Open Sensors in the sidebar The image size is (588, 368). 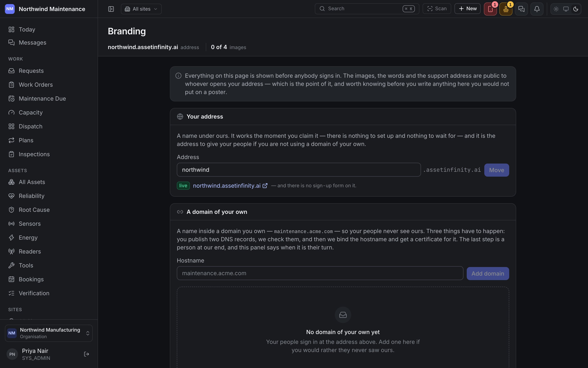point(49,224)
